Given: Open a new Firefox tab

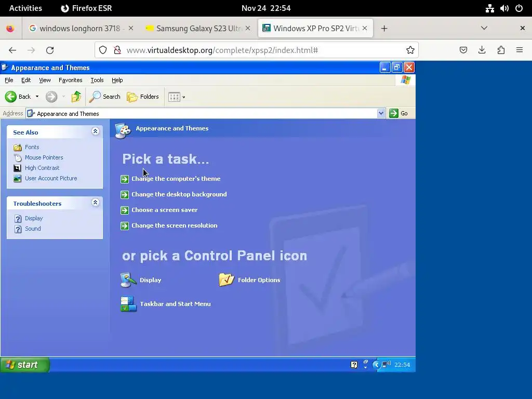Looking at the screenshot, I should click(384, 28).
